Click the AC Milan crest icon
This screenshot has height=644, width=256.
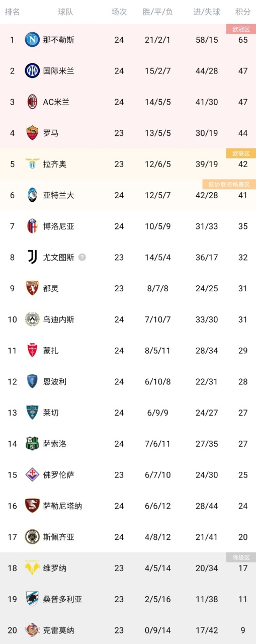tap(32, 102)
